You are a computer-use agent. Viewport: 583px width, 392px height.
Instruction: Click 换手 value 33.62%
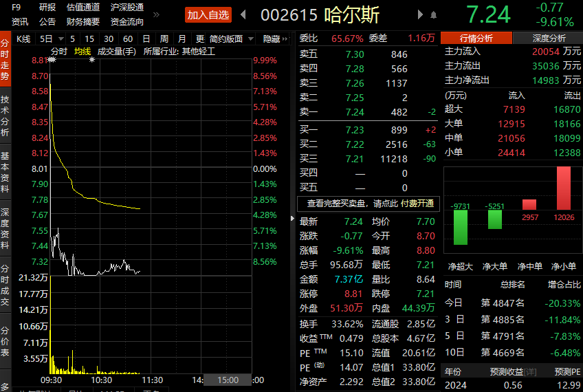[347, 324]
